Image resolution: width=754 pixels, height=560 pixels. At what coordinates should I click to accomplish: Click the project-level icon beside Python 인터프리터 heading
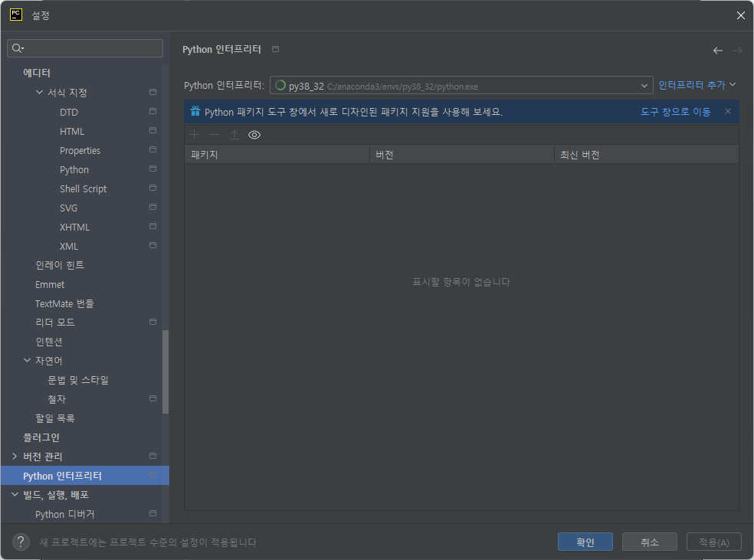(x=276, y=49)
